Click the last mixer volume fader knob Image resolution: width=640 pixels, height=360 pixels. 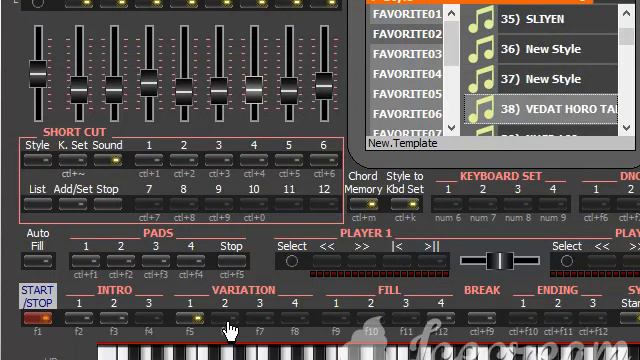tap(324, 86)
